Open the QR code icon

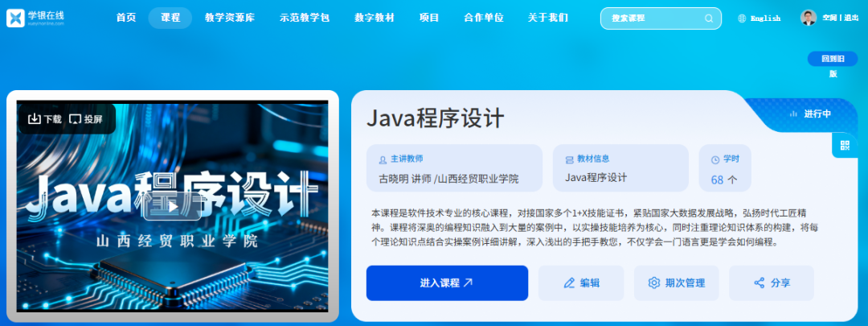[x=844, y=145]
